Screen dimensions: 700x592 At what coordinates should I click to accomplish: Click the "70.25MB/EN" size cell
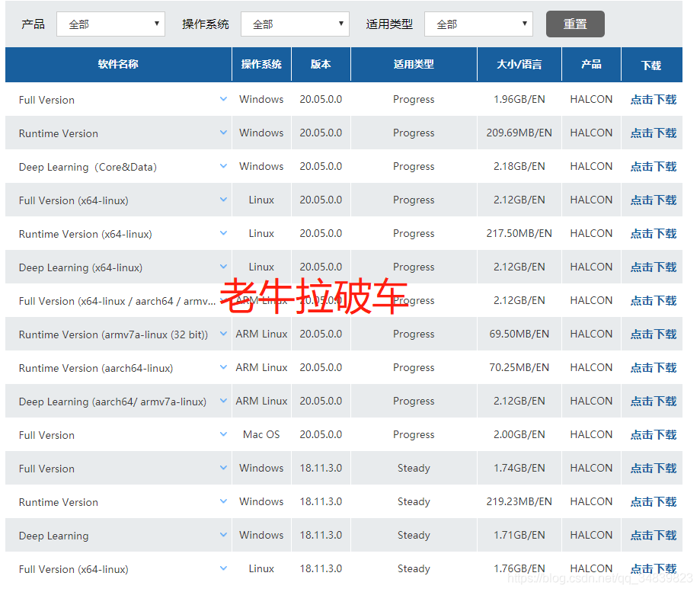click(519, 367)
